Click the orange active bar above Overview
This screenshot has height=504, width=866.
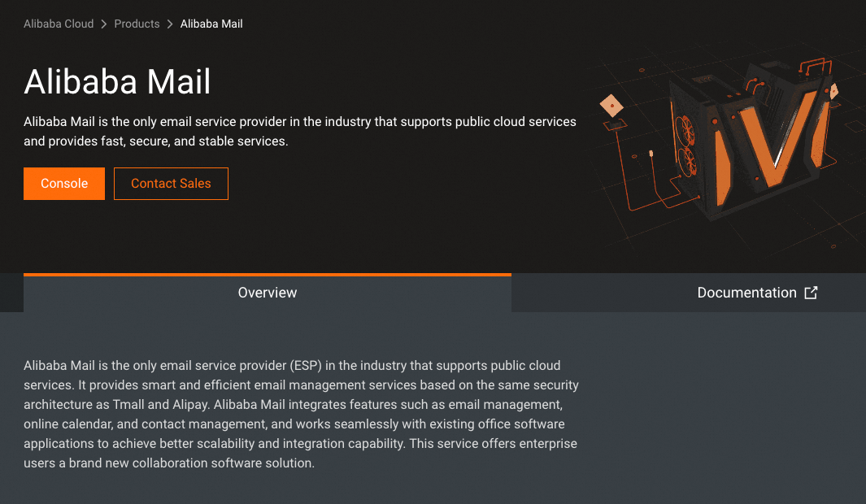(x=268, y=275)
